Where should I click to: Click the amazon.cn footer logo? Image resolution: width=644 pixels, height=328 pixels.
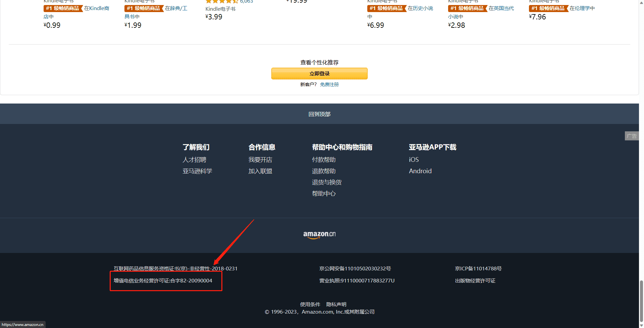pos(319,235)
